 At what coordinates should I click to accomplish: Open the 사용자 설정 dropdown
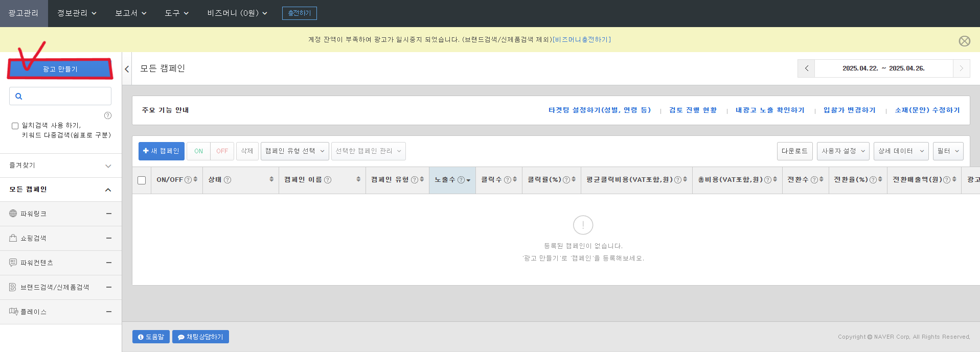pos(843,151)
